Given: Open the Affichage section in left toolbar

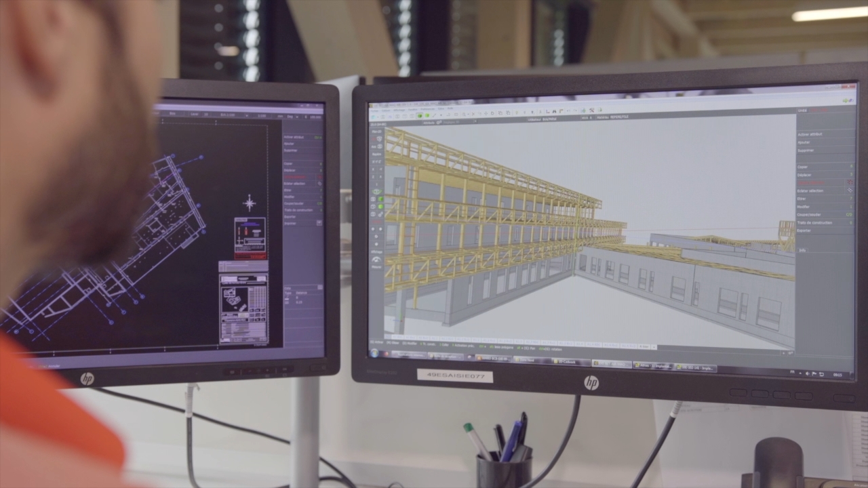Looking at the screenshot, I should [x=377, y=251].
